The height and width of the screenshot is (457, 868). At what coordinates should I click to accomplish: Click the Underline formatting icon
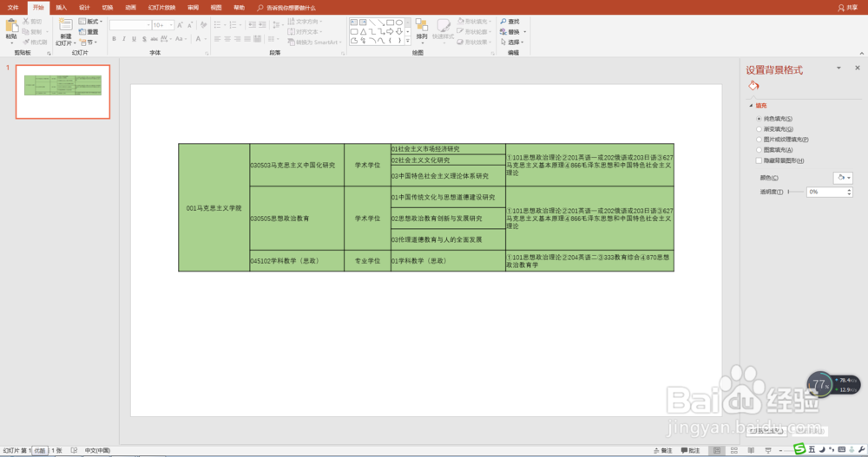(x=134, y=39)
